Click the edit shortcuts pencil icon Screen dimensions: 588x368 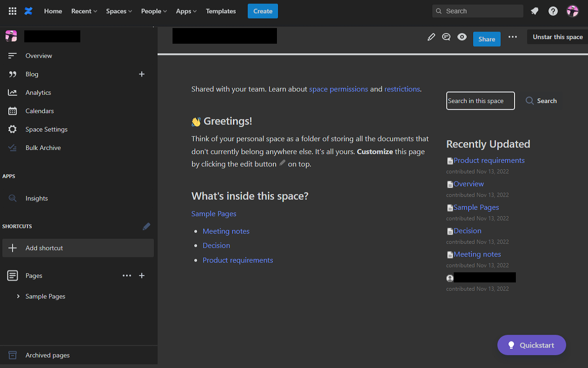click(146, 226)
